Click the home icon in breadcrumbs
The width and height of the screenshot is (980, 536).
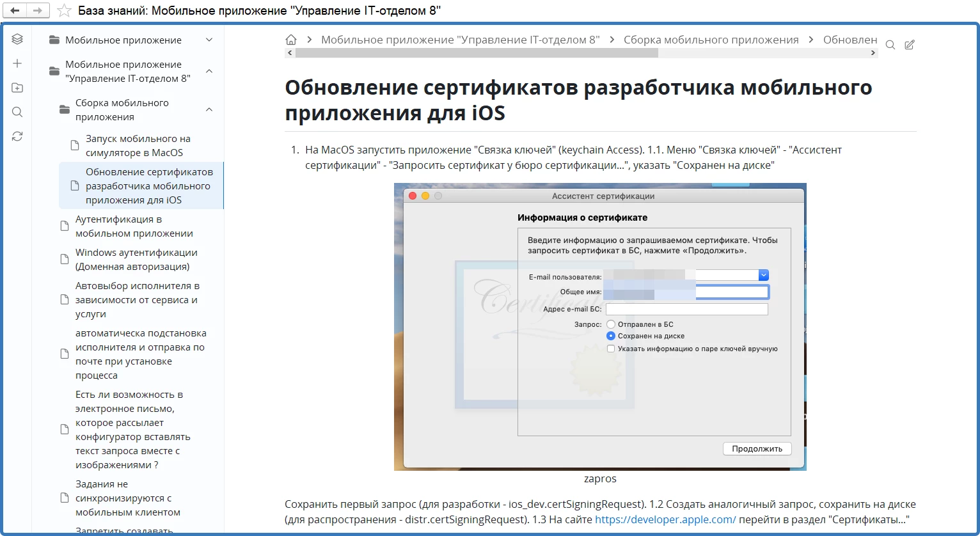291,40
